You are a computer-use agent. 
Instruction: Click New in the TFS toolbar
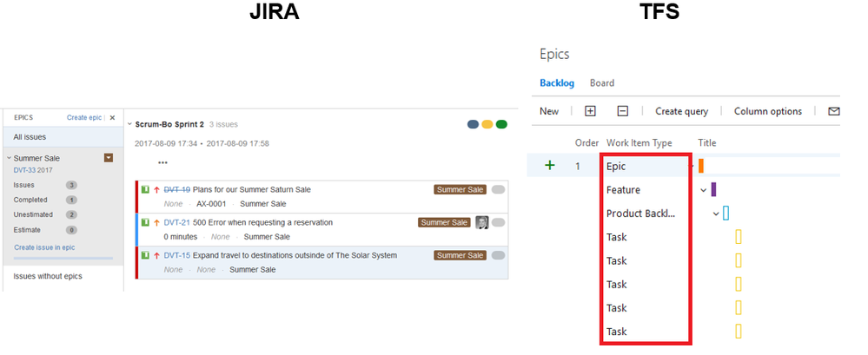coord(549,111)
